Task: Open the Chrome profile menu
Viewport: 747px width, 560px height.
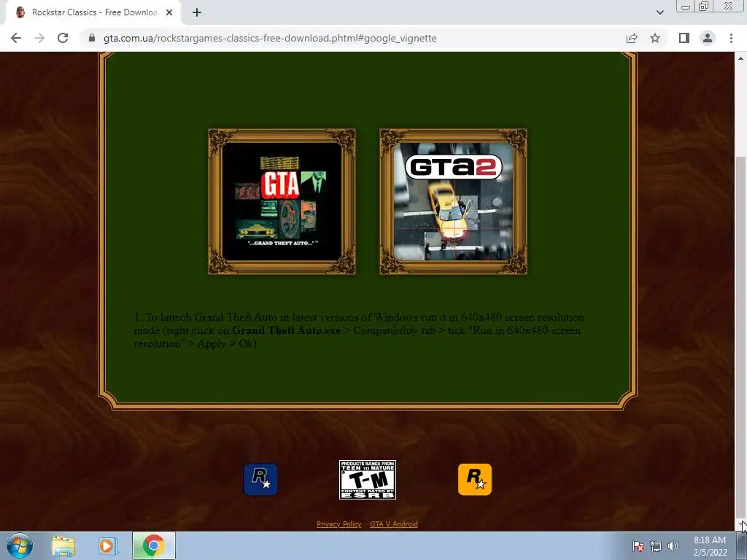Action: (708, 38)
